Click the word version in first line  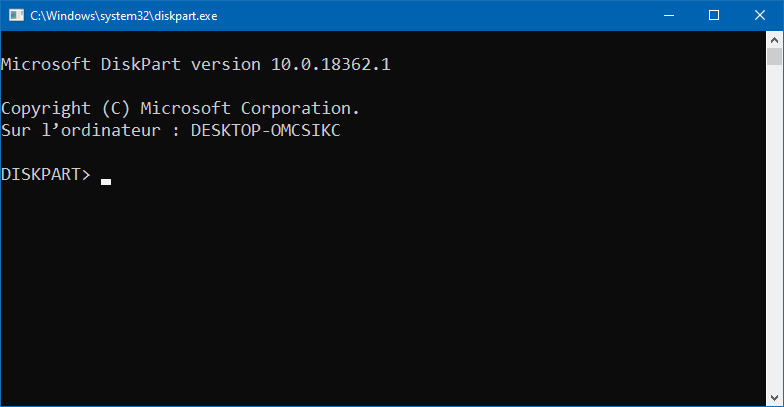[x=226, y=64]
